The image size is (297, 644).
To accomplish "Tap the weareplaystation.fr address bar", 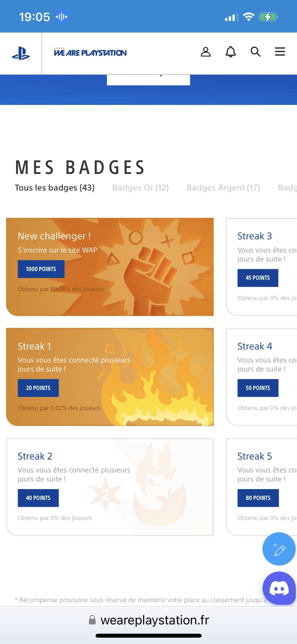I will tap(155, 620).
